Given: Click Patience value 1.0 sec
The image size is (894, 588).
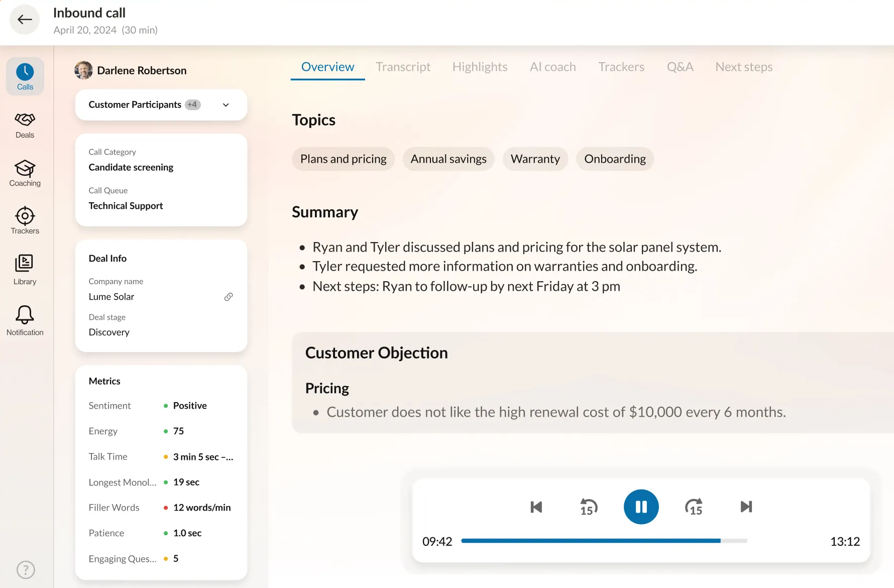Looking at the screenshot, I should (x=187, y=533).
